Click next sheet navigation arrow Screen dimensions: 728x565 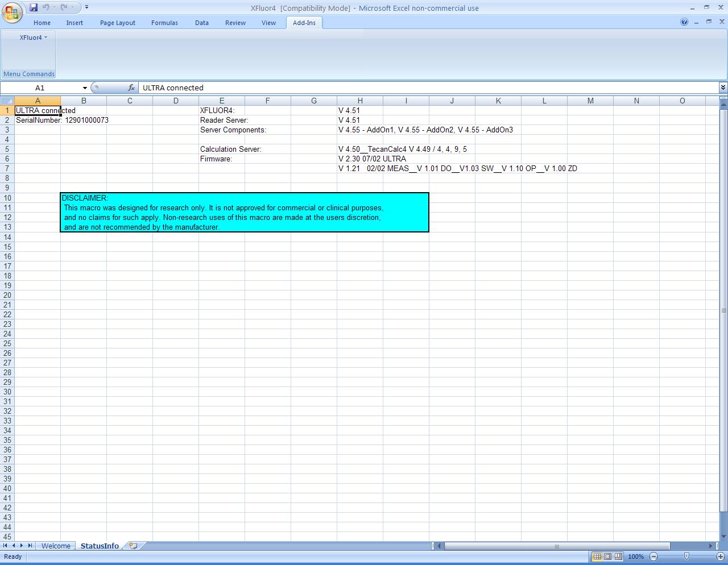pos(22,546)
